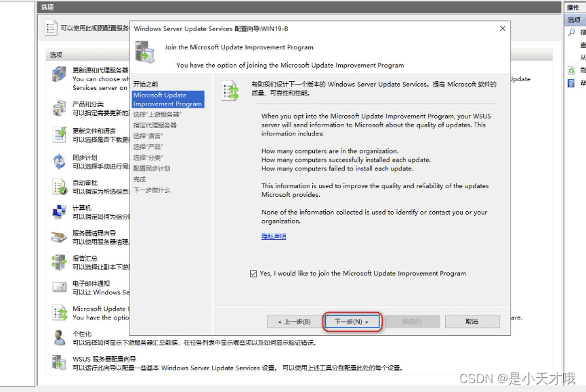Open 同步计划 option icon
The height and width of the screenshot is (392, 586).
click(x=59, y=162)
